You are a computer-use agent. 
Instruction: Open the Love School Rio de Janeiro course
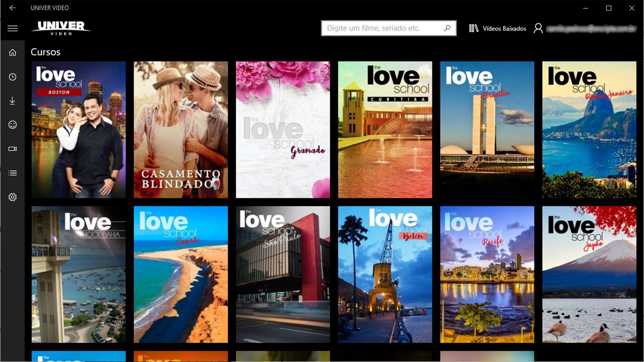point(589,130)
